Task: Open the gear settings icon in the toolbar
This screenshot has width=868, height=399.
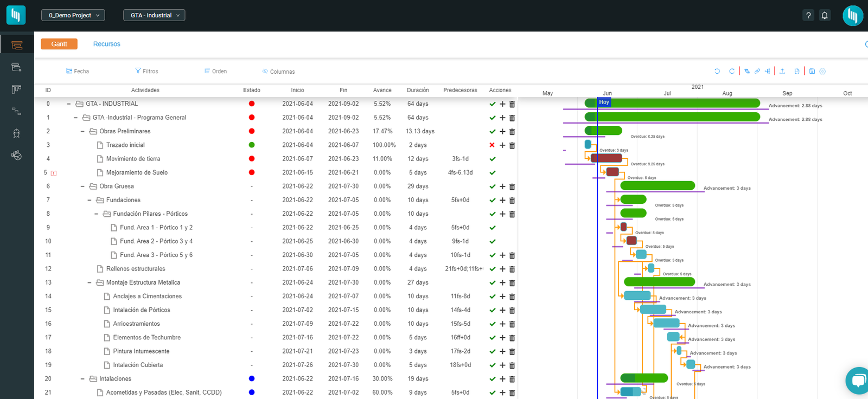Action: 822,71
